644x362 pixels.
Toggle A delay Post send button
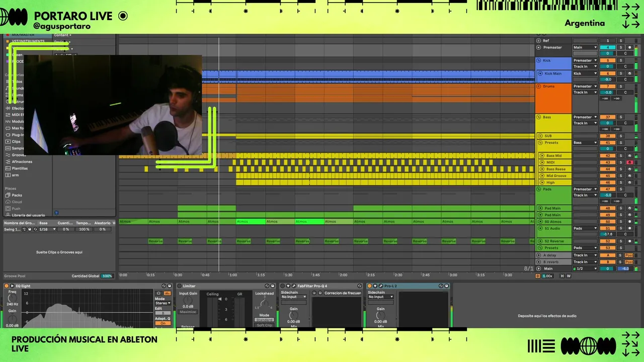coord(629,255)
